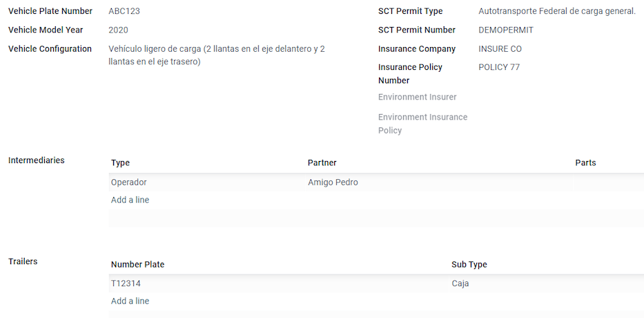644x318 pixels.
Task: Edit the Insurance Policy Number POLICY 77
Action: click(499, 67)
